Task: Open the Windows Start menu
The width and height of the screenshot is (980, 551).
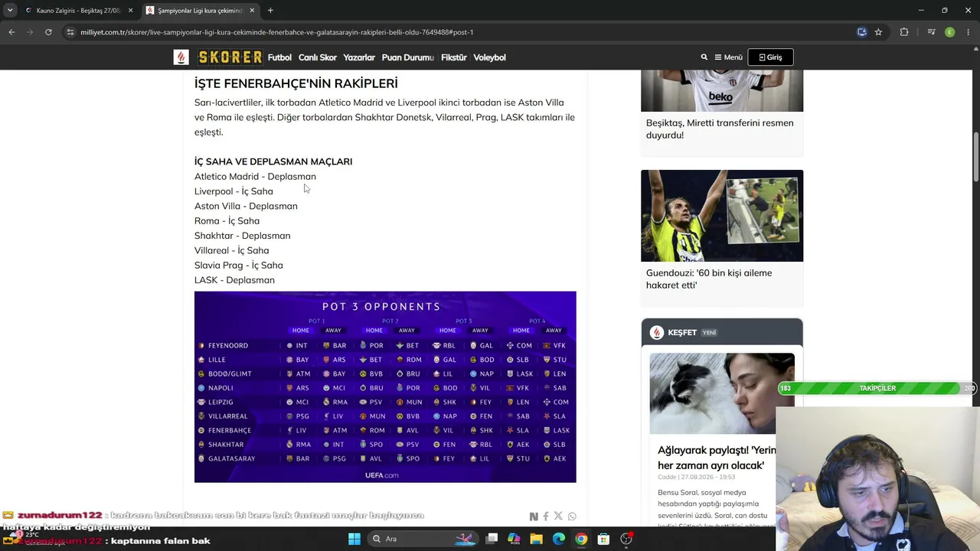Action: 354,539
